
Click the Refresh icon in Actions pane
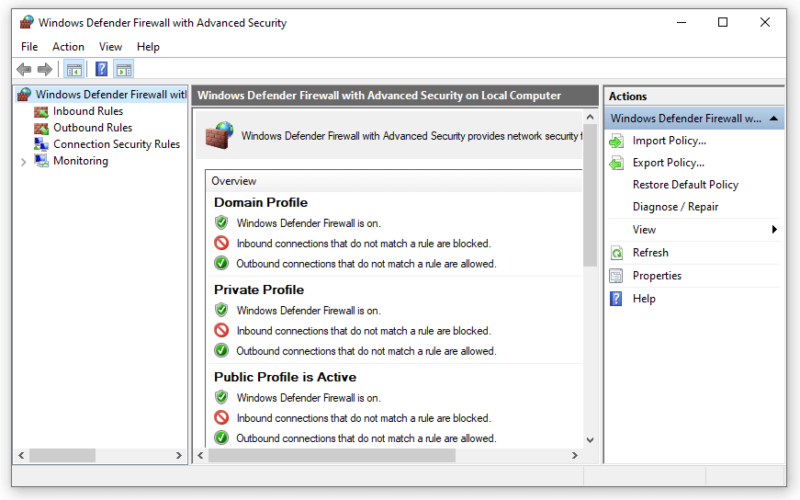616,253
